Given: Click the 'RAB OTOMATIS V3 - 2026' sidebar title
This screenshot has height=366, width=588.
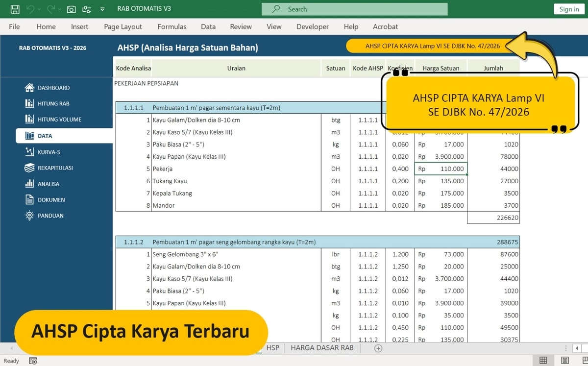Looking at the screenshot, I should 52,48.
